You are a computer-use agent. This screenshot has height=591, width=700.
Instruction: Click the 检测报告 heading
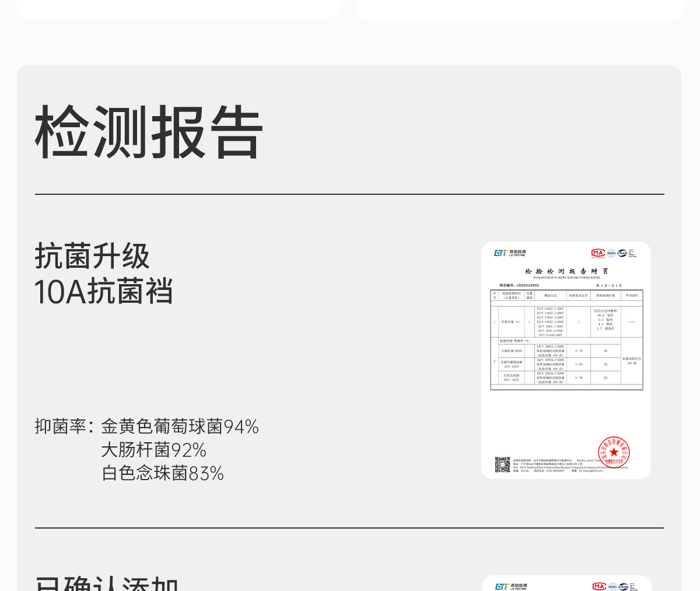pyautogui.click(x=149, y=132)
